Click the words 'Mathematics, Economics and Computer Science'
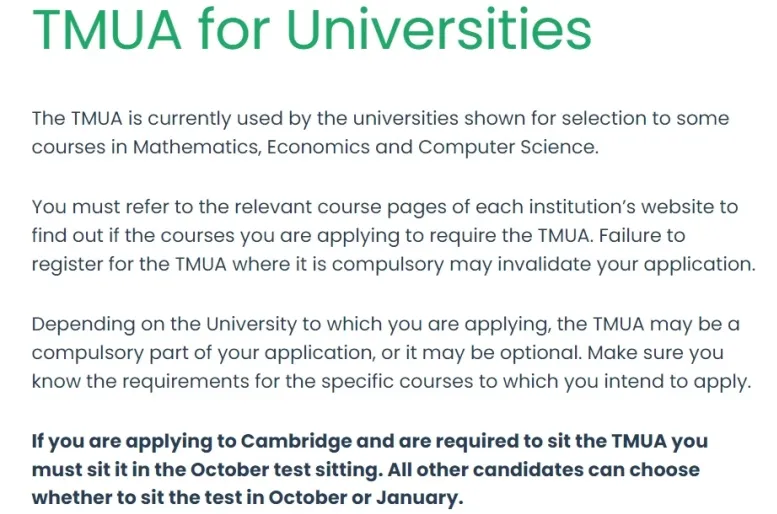Viewport: 777px width, 514px height. coord(364,147)
